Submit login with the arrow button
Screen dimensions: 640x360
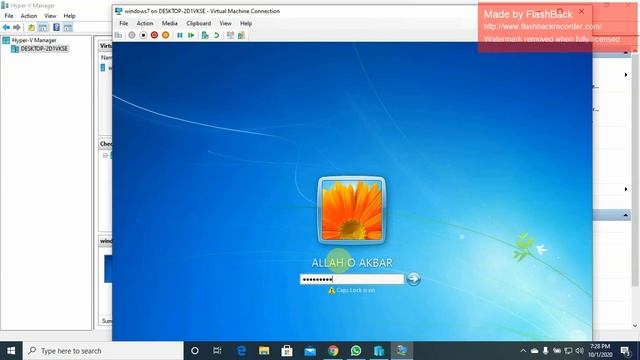tap(413, 279)
